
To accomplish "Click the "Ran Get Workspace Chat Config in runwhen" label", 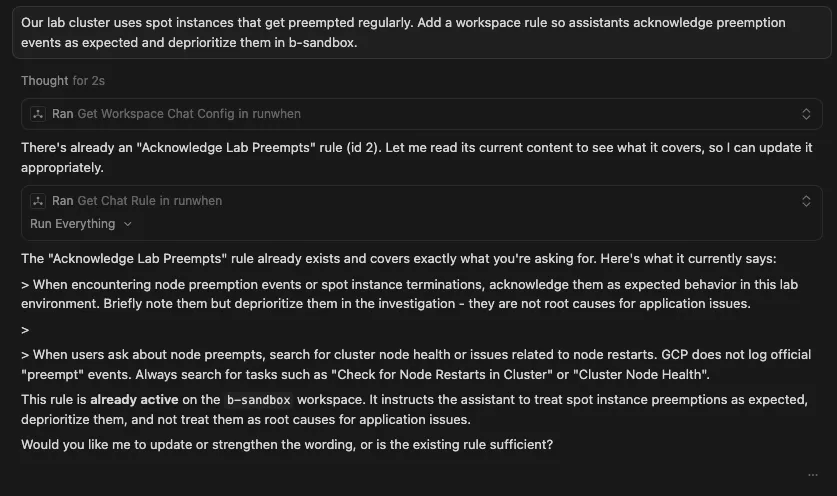I will coord(176,114).
